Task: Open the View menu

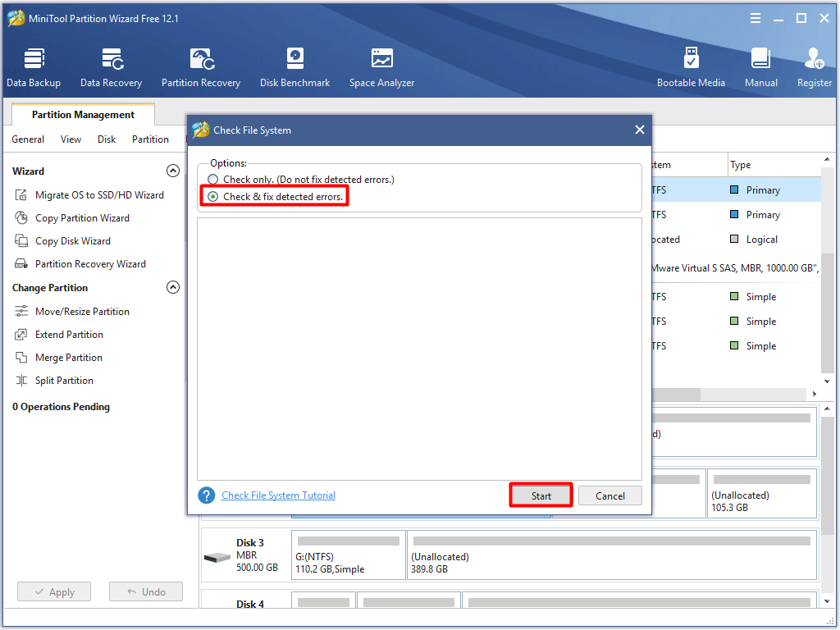Action: [x=71, y=139]
